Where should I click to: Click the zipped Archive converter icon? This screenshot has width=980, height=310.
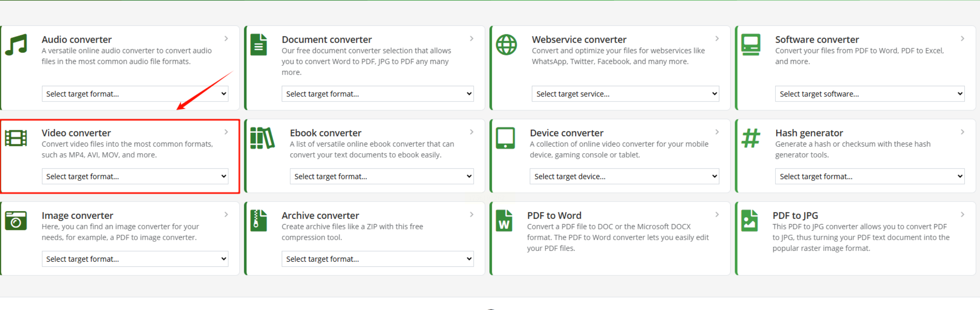258,220
